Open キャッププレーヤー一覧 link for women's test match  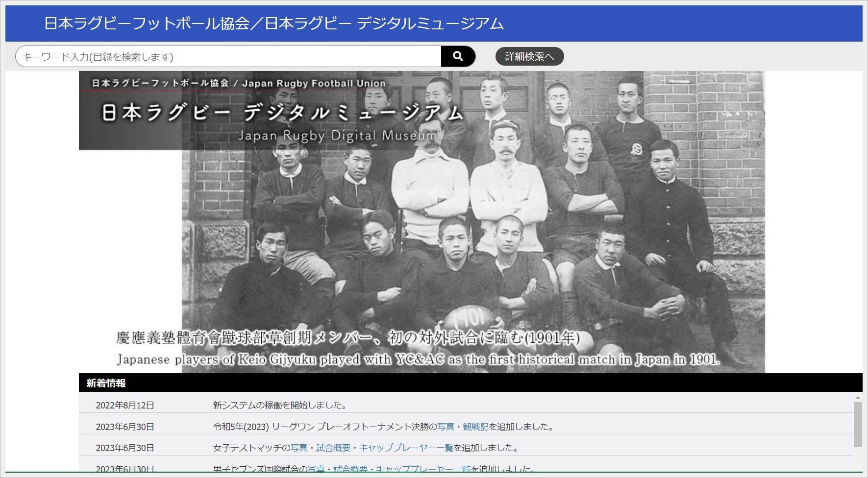[406, 448]
